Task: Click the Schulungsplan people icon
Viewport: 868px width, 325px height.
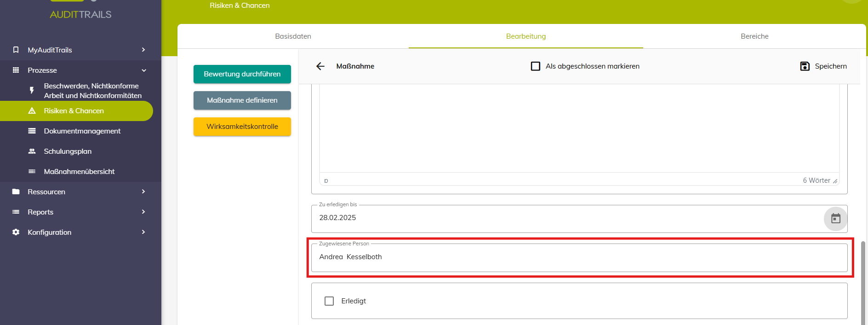Action: click(x=32, y=151)
